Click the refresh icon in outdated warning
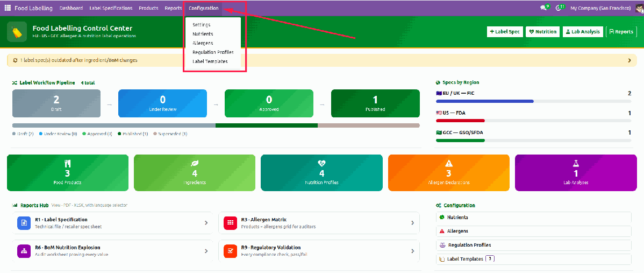The height and width of the screenshot is (273, 644). point(15,60)
